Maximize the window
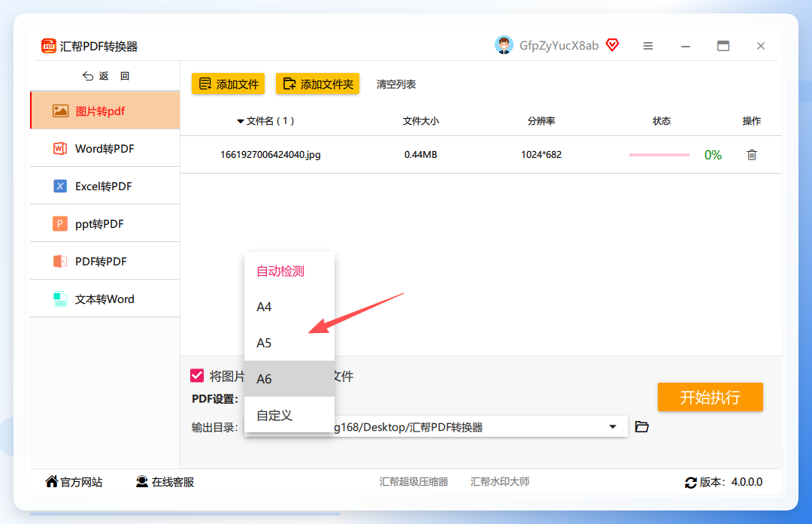812x524 pixels. point(723,46)
